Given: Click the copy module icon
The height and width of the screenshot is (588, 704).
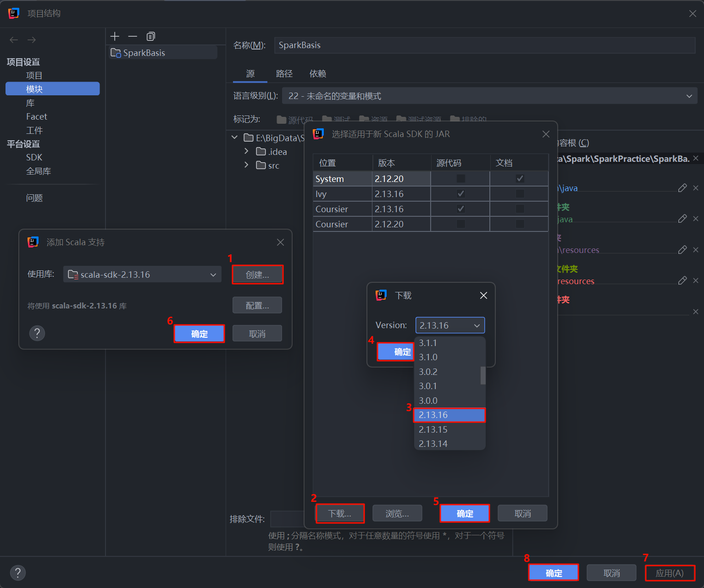Looking at the screenshot, I should (x=150, y=36).
